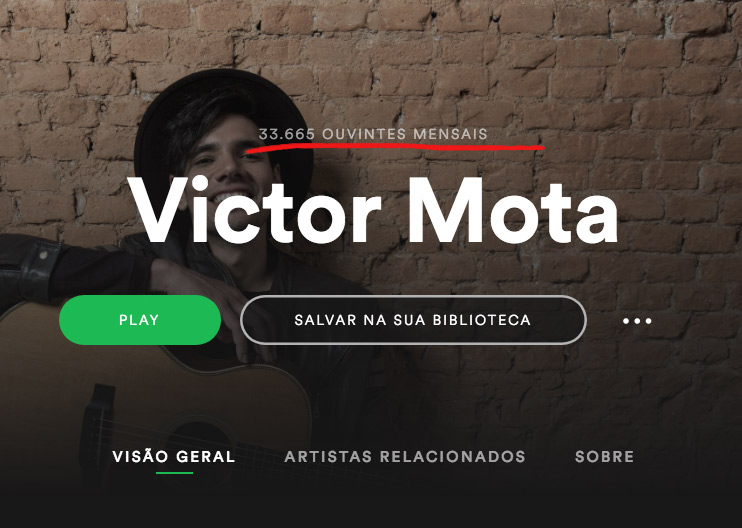Click the red underline annotation below listeners
Image resolution: width=742 pixels, height=528 pixels.
click(x=395, y=148)
